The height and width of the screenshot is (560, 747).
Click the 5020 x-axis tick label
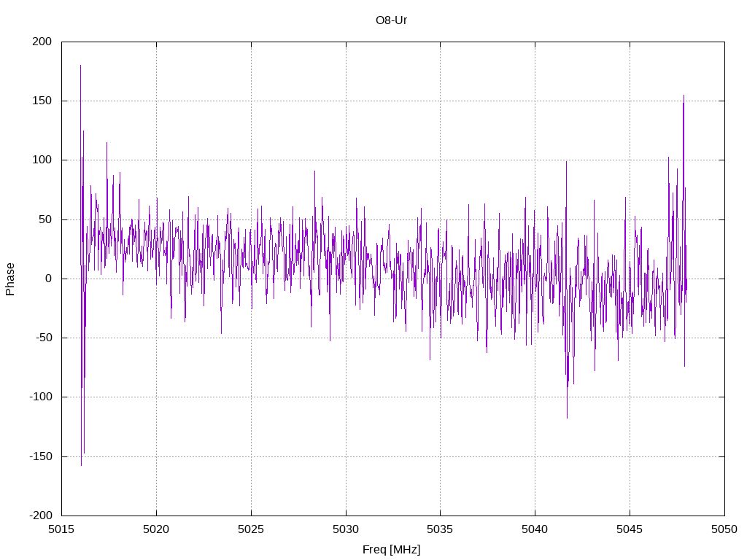[x=156, y=529]
